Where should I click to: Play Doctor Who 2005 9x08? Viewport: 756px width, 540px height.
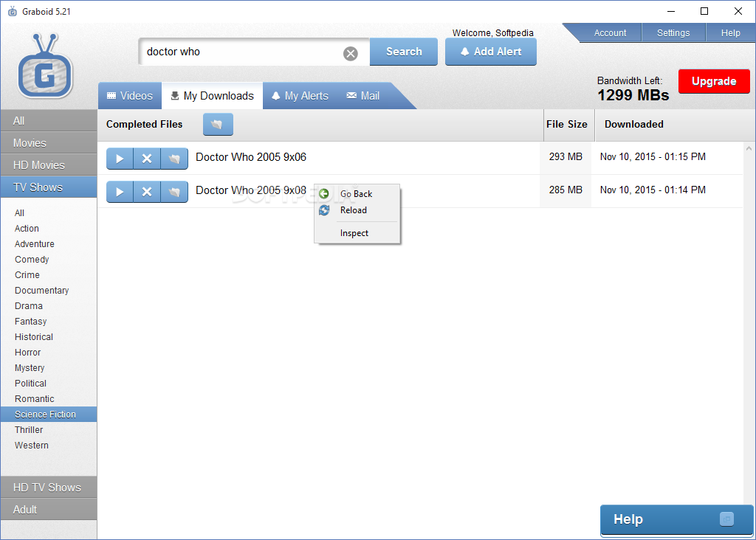(x=120, y=192)
